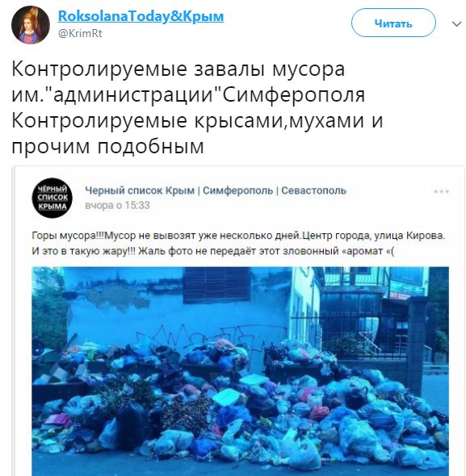Viewport: 466px width, 476px height.
Task: Expand the tweet options chevron
Action: tap(456, 23)
